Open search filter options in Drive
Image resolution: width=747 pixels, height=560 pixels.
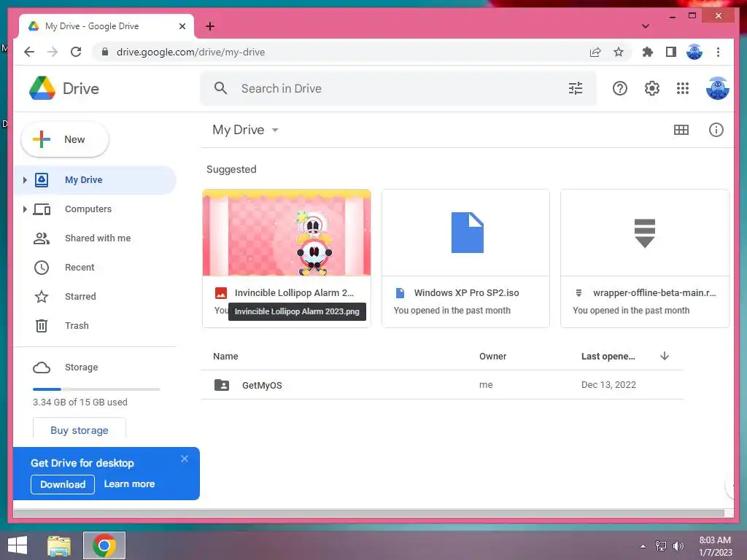pyautogui.click(x=576, y=88)
